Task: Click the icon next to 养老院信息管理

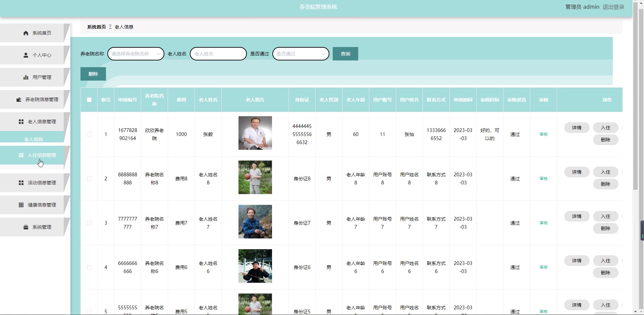Action: pos(19,99)
